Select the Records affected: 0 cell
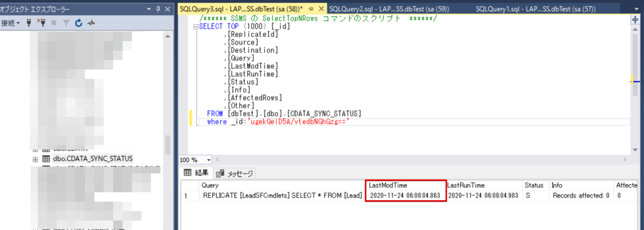644x230 pixels. click(582, 196)
